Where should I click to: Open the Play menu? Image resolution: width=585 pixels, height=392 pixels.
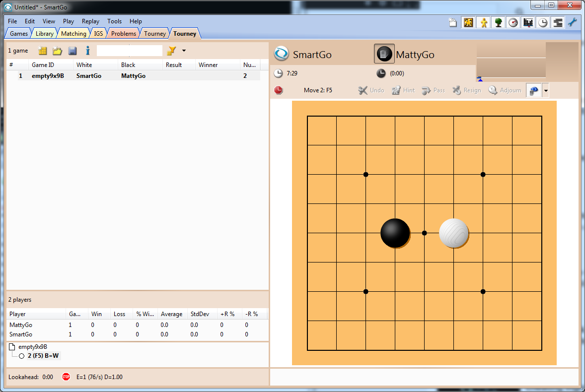[68, 21]
